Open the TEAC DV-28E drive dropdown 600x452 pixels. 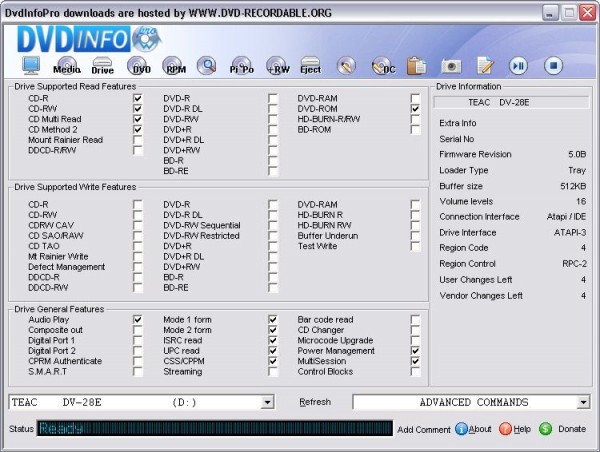[266, 402]
